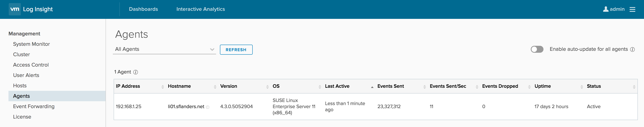Sort by the Status column header

coord(594,86)
